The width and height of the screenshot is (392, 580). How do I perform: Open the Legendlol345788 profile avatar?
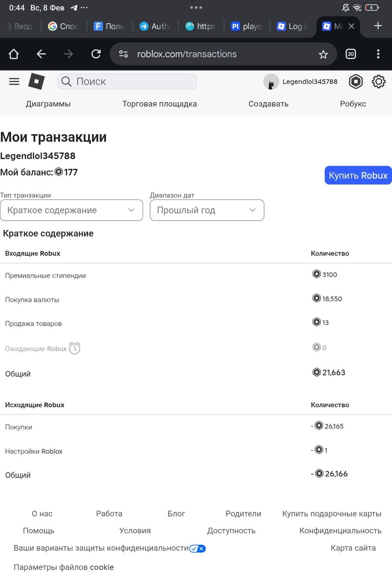coord(271,82)
